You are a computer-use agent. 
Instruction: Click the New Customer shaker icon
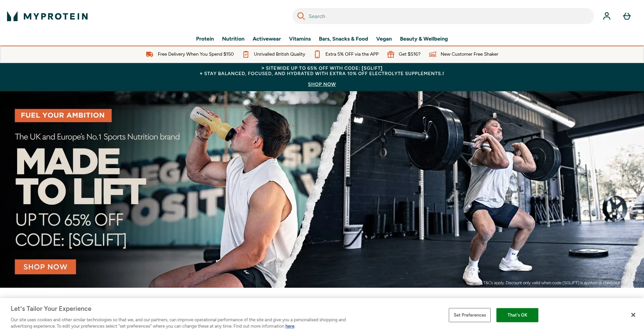pos(433,54)
